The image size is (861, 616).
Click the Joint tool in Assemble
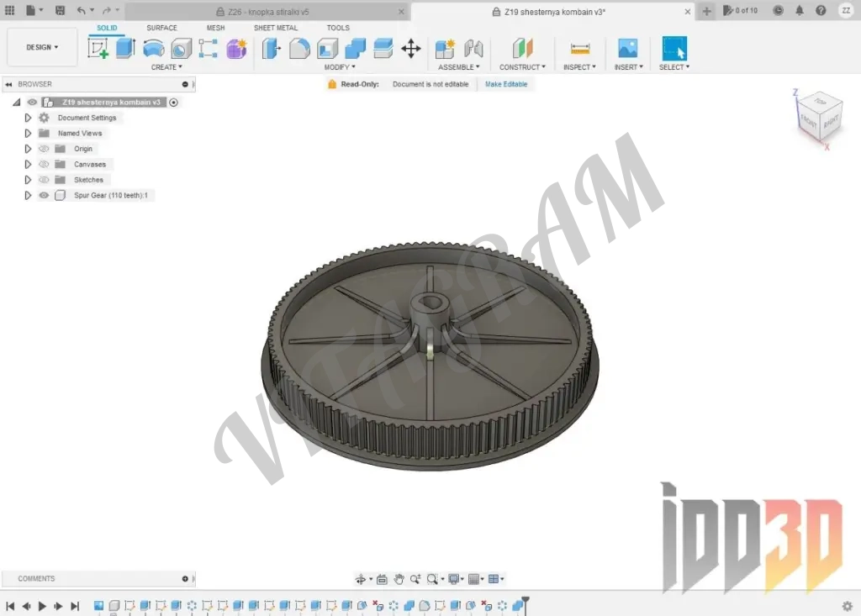473,49
